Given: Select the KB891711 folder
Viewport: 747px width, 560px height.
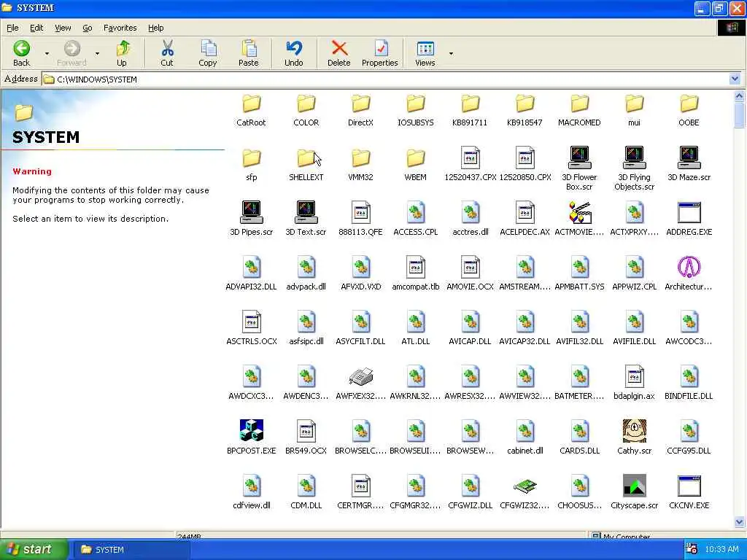Looking at the screenshot, I should [471, 111].
